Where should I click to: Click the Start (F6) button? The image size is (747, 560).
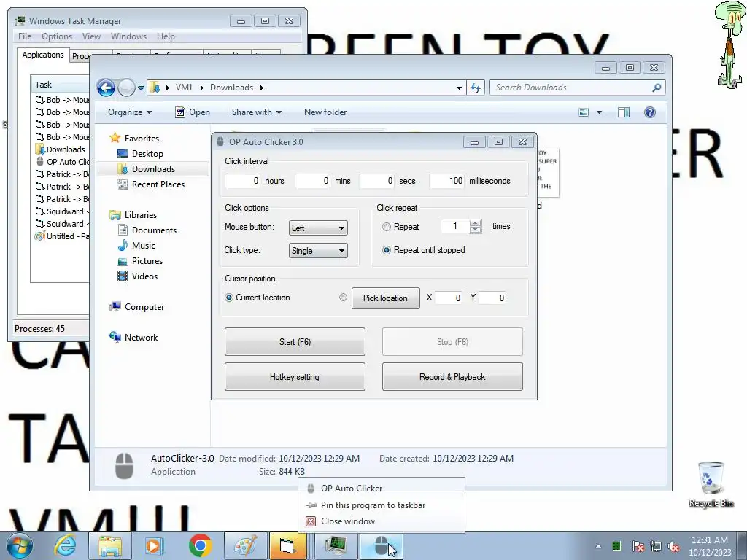point(295,341)
